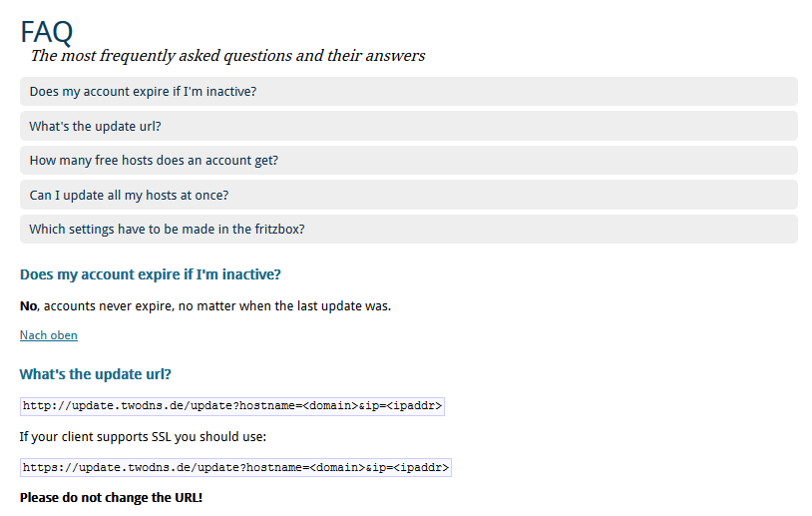This screenshot has width=812, height=516.
Task: Go to the fritzbox settings question
Action: coord(409,229)
